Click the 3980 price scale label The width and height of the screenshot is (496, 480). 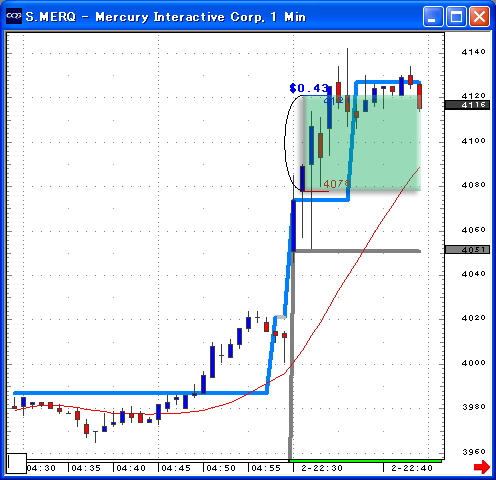tap(473, 407)
